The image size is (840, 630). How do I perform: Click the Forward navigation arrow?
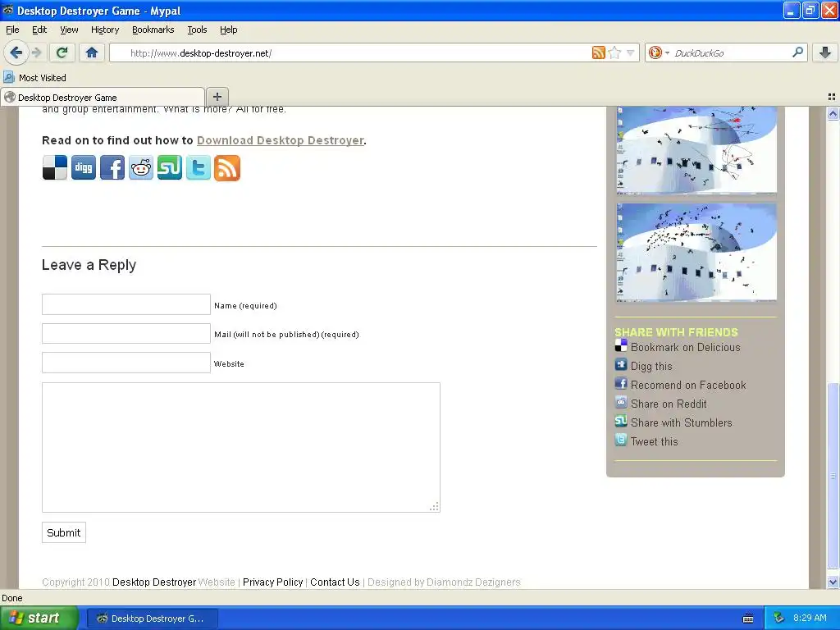point(36,52)
